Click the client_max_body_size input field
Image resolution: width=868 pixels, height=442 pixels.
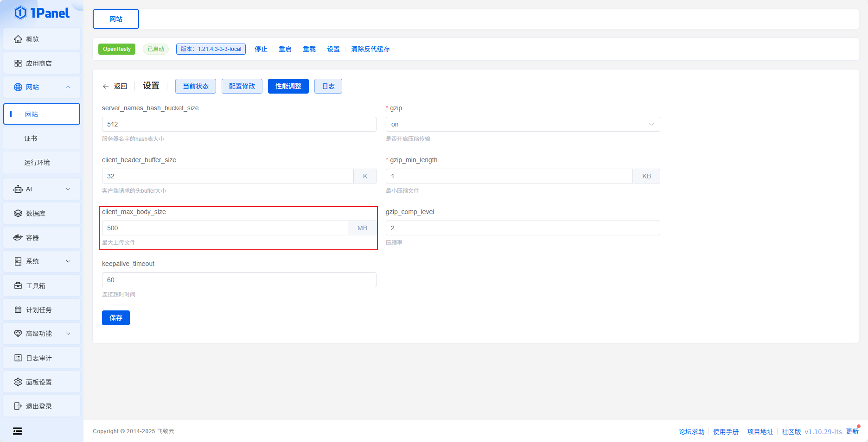[225, 228]
